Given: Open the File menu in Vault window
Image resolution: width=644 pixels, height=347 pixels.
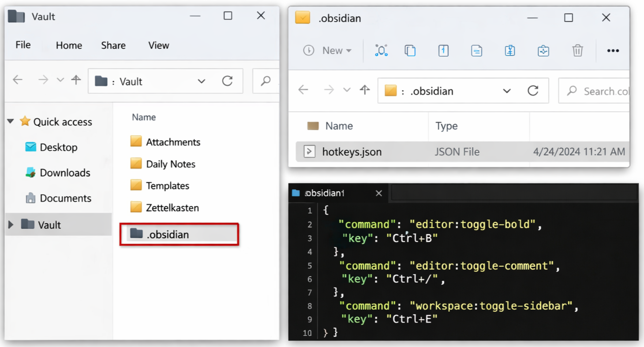Looking at the screenshot, I should tap(23, 45).
